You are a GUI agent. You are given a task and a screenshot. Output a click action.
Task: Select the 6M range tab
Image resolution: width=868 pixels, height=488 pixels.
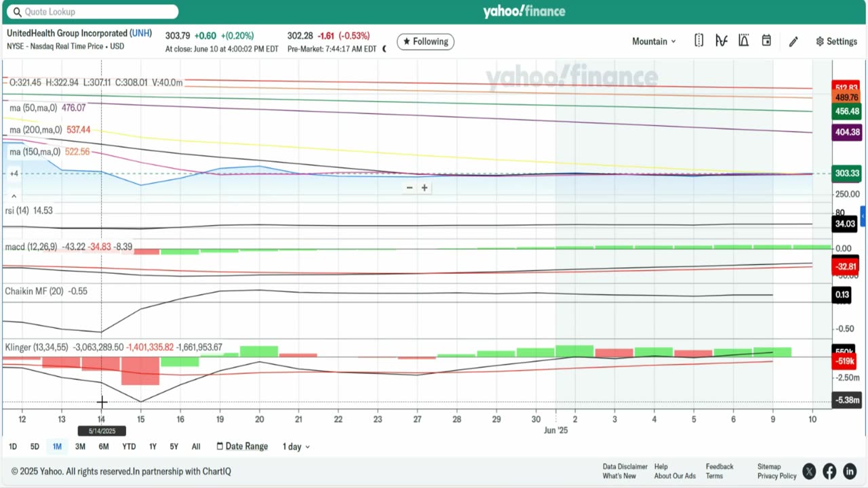[x=104, y=447]
